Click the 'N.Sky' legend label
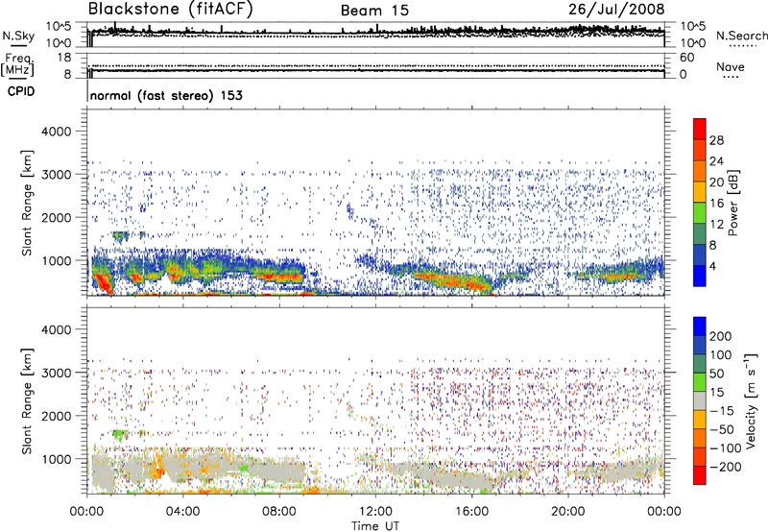The width and height of the screenshot is (768, 532). point(18,36)
